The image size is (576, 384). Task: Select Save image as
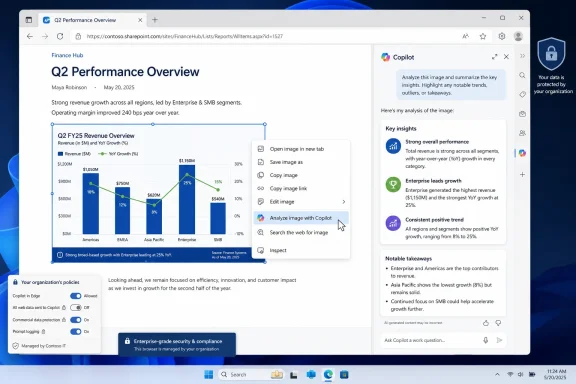301,162
